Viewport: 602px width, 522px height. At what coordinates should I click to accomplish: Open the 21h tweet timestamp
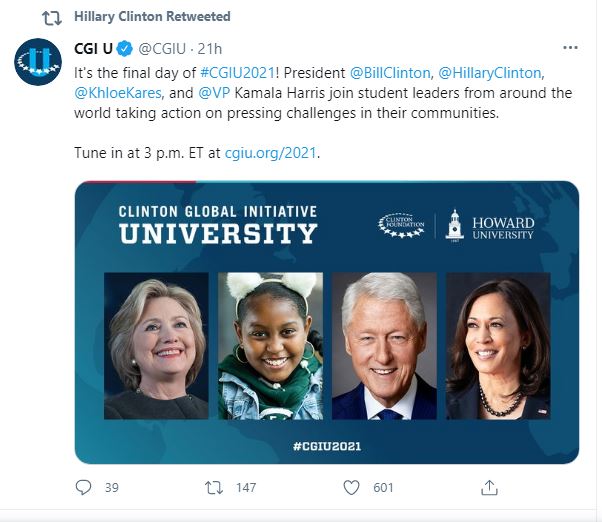point(209,47)
